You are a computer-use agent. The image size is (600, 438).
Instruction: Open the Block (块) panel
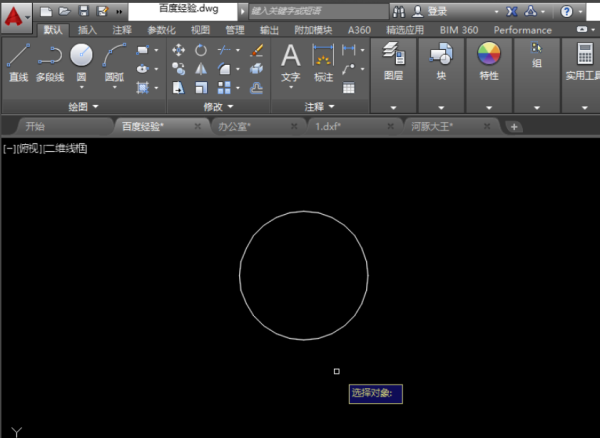point(441,61)
